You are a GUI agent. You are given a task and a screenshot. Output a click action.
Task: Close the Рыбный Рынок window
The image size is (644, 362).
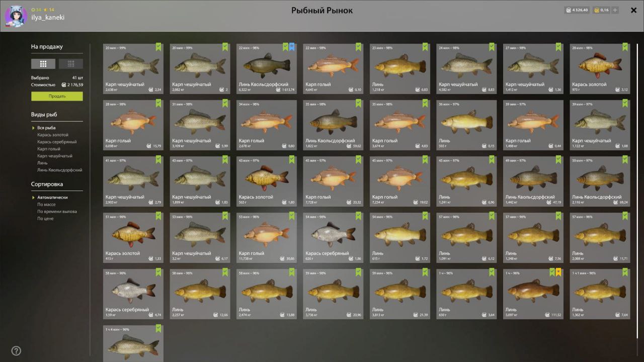click(633, 10)
